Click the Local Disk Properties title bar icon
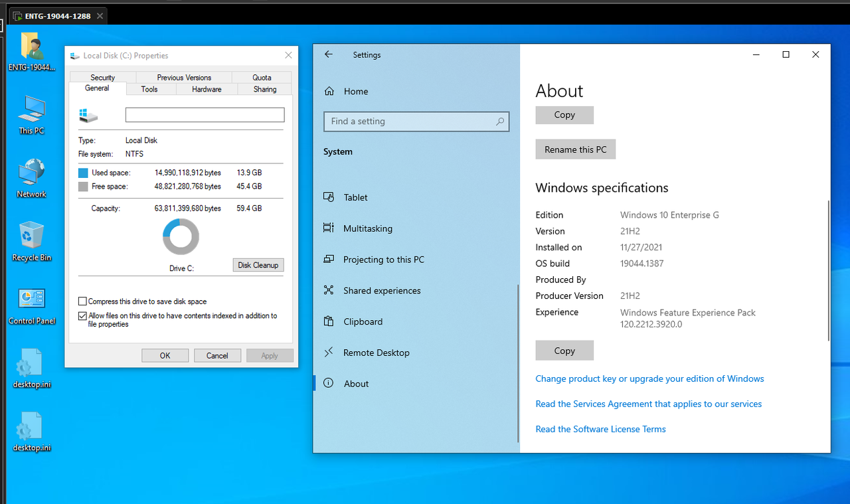This screenshot has width=850, height=504. tap(75, 56)
